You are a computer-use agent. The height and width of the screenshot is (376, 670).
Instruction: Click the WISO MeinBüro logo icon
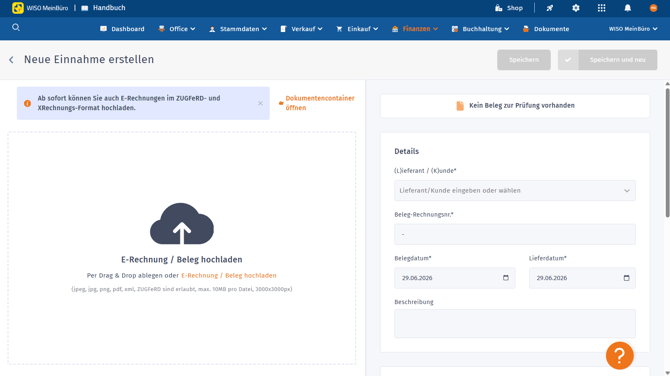[18, 8]
